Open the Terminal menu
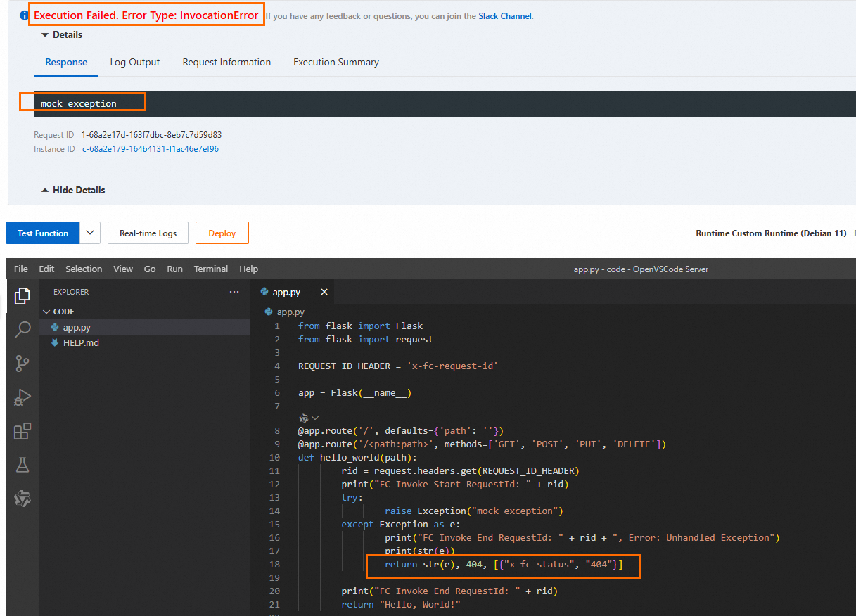Image resolution: width=856 pixels, height=616 pixels. [211, 269]
